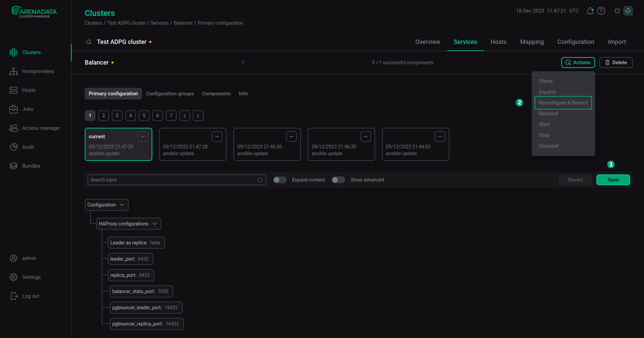Click the Log out icon
644x338 pixels.
[14, 296]
